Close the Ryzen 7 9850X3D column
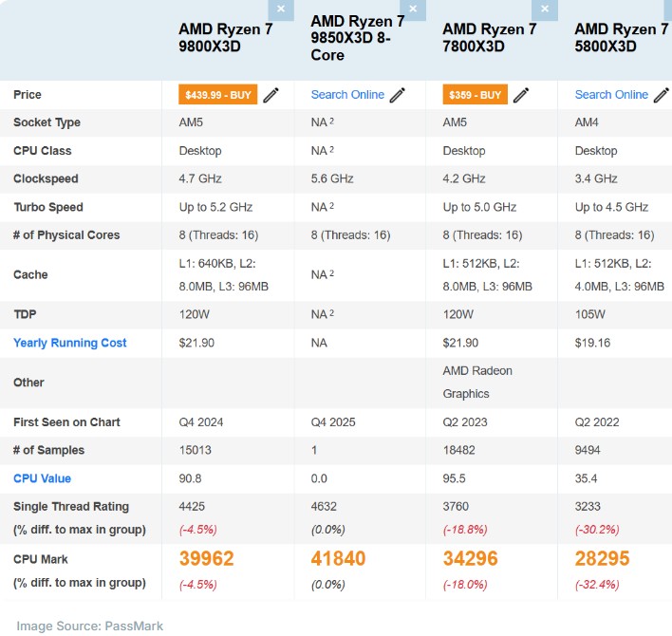The image size is (672, 636). [x=413, y=9]
